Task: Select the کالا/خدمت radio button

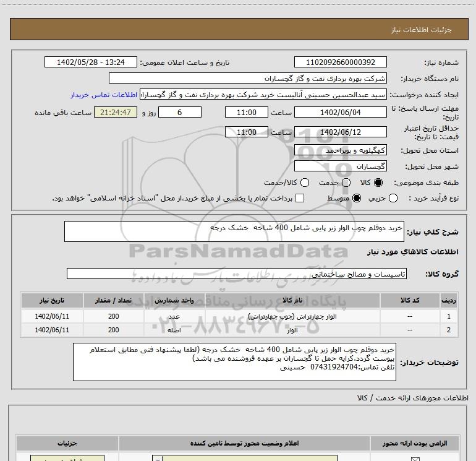Action: (305, 183)
